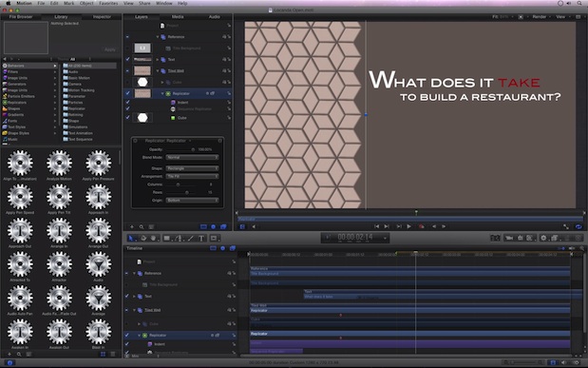Select the Bezier pen tool
This screenshot has height=368, width=588.
point(179,238)
